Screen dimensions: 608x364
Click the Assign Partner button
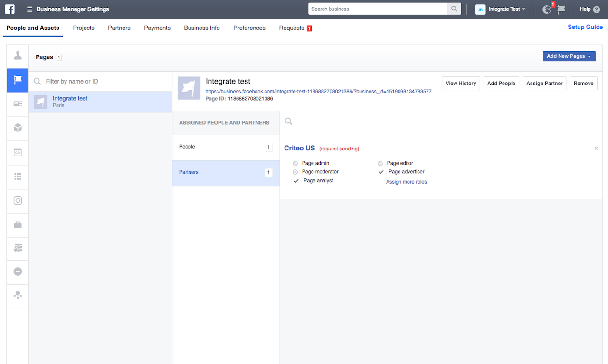pos(544,83)
